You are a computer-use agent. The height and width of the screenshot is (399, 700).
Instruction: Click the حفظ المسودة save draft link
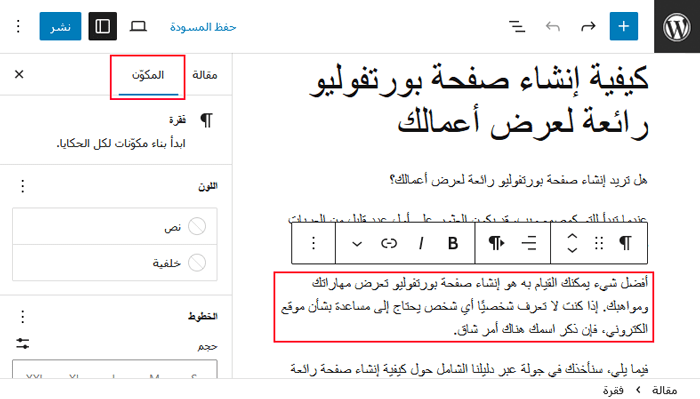[x=203, y=27]
